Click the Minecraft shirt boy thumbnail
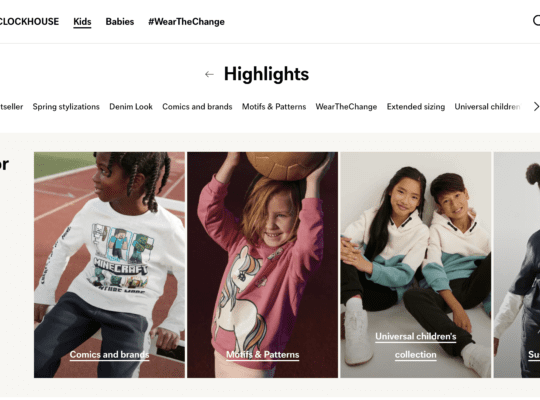Viewport: 540px width, 400px height. pos(110,265)
